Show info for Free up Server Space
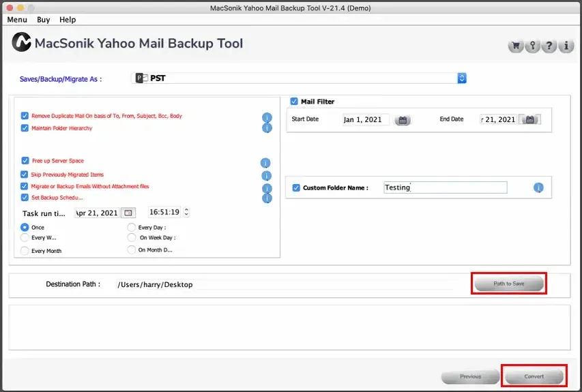The width and height of the screenshot is (582, 392). 265,163
